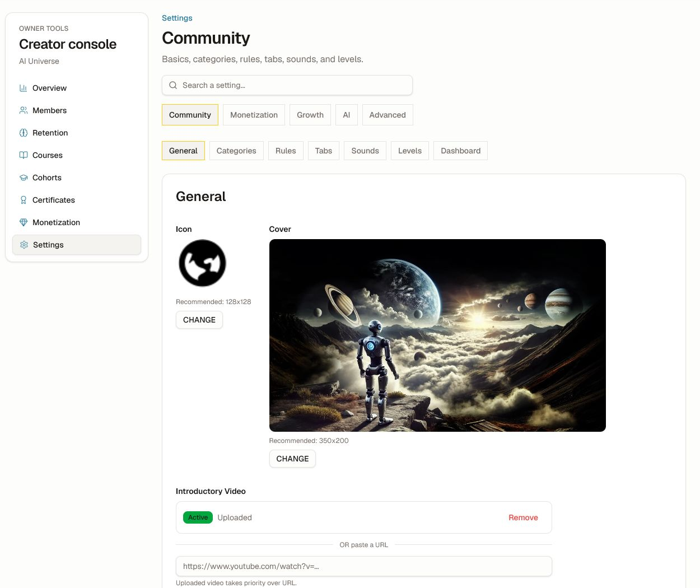Viewport: 700px width, 588px height.
Task: Click CHANGE button under the icon
Action: [199, 320]
